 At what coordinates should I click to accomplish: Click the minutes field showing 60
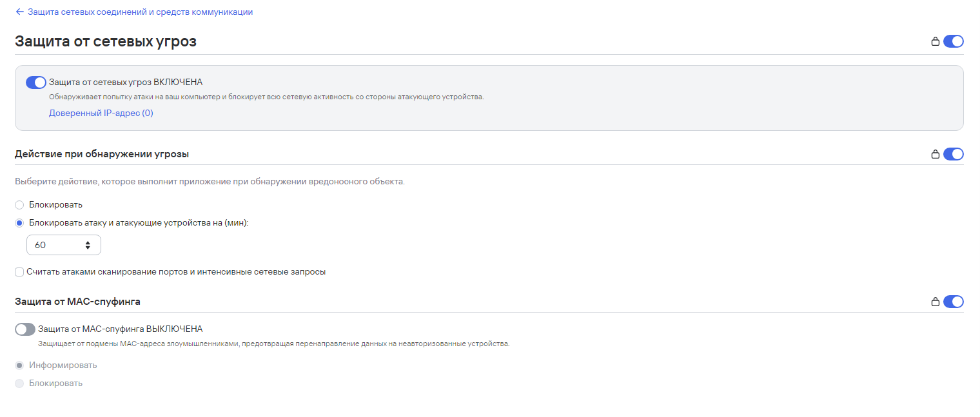[x=64, y=245]
